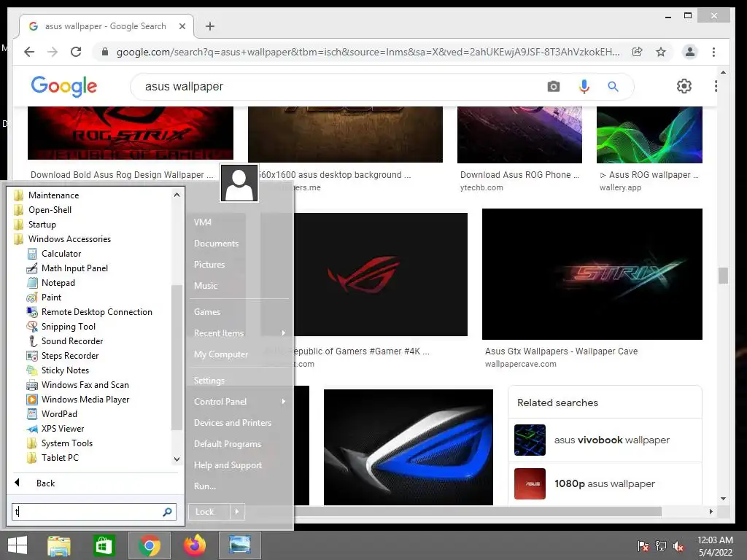Start the Snipping Tool

pyautogui.click(x=68, y=327)
